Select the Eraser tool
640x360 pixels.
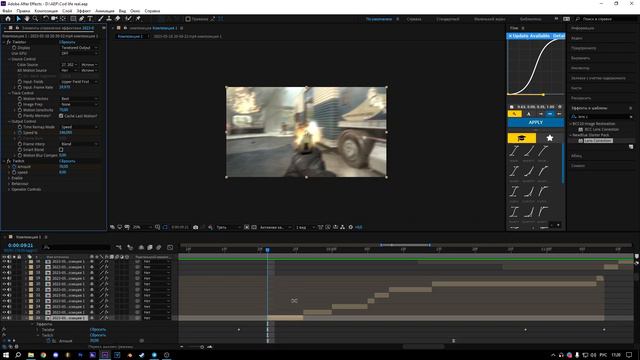[118, 19]
